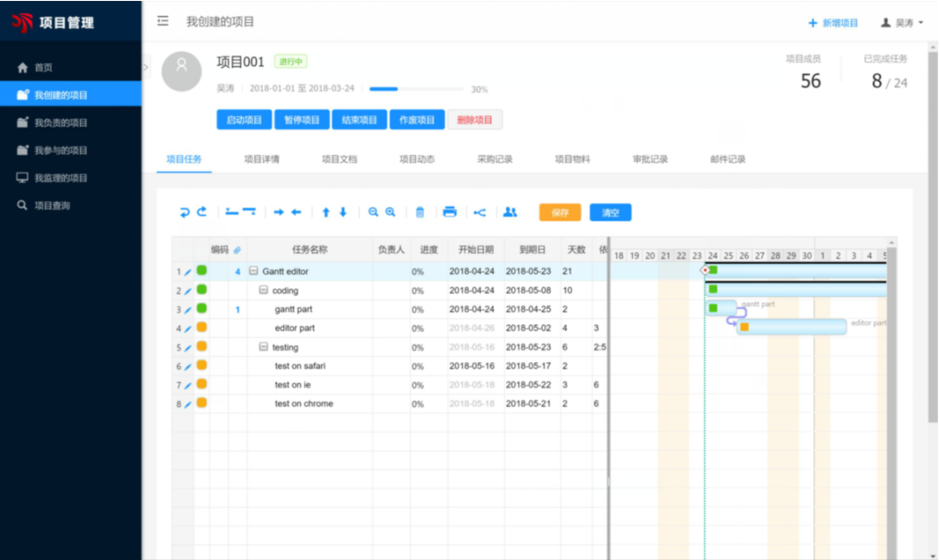Click the critical path share icon
939x560 pixels.
[480, 212]
